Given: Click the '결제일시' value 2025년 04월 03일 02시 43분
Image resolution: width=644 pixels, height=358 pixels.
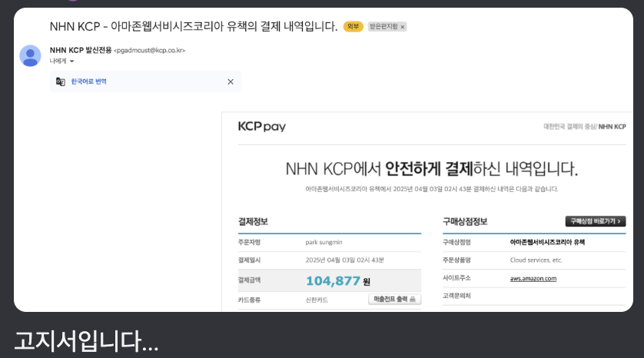Looking at the screenshot, I should click(x=344, y=260).
